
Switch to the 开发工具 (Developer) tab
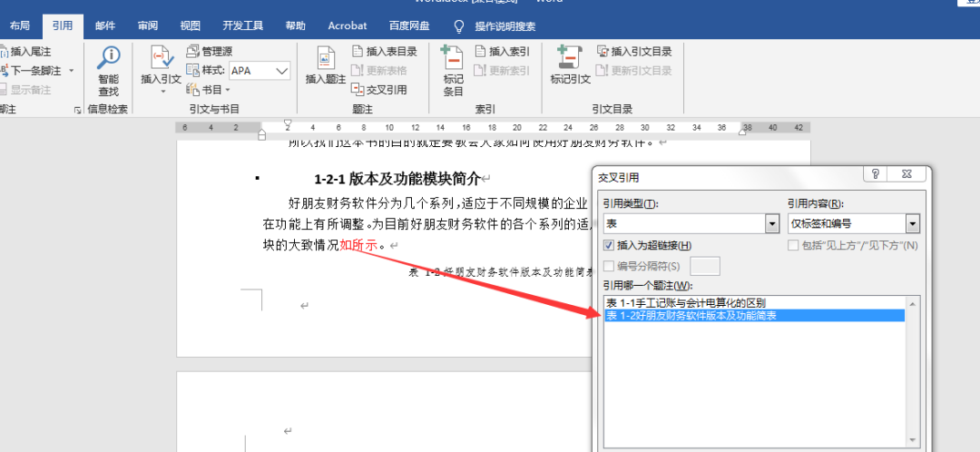pyautogui.click(x=242, y=25)
